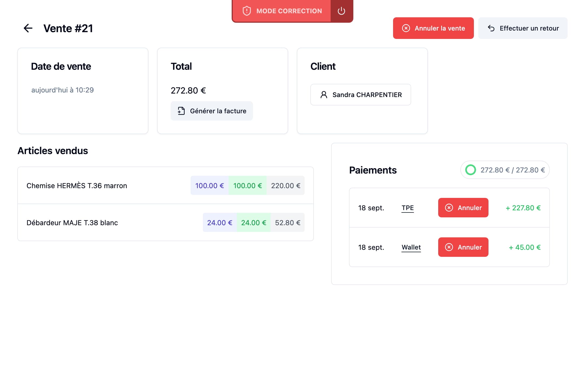Turn off correction mode with power icon
The height and width of the screenshot is (392, 585).
point(341,11)
